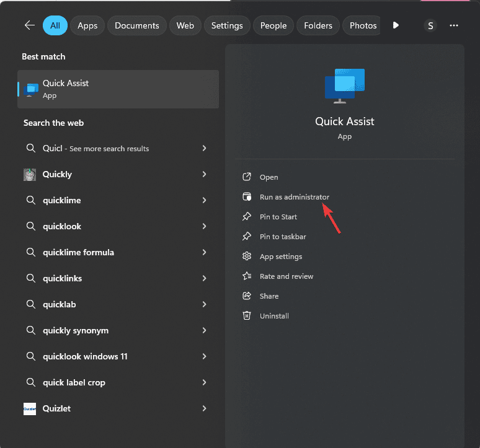Screen dimensions: 480x448
Task: Choose Rate and review
Action: tap(287, 276)
